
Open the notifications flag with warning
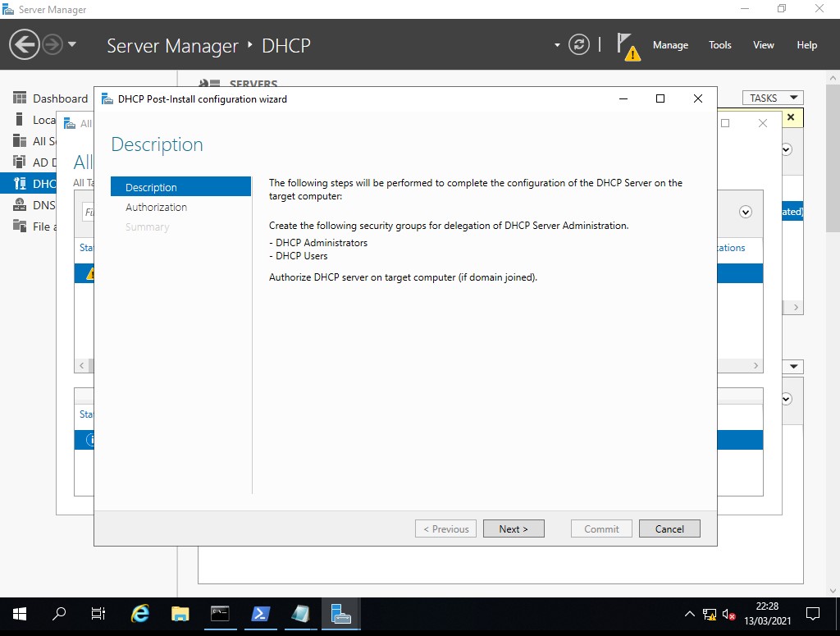coord(628,46)
